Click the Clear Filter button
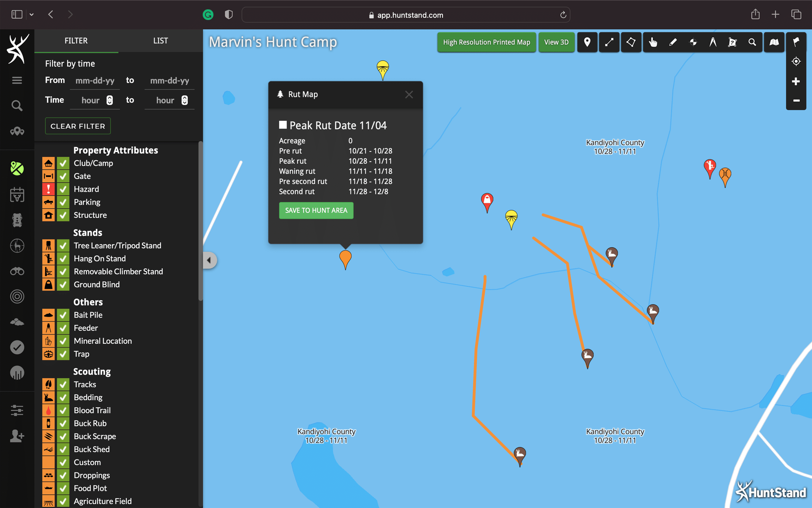This screenshot has width=812, height=508. (x=78, y=126)
